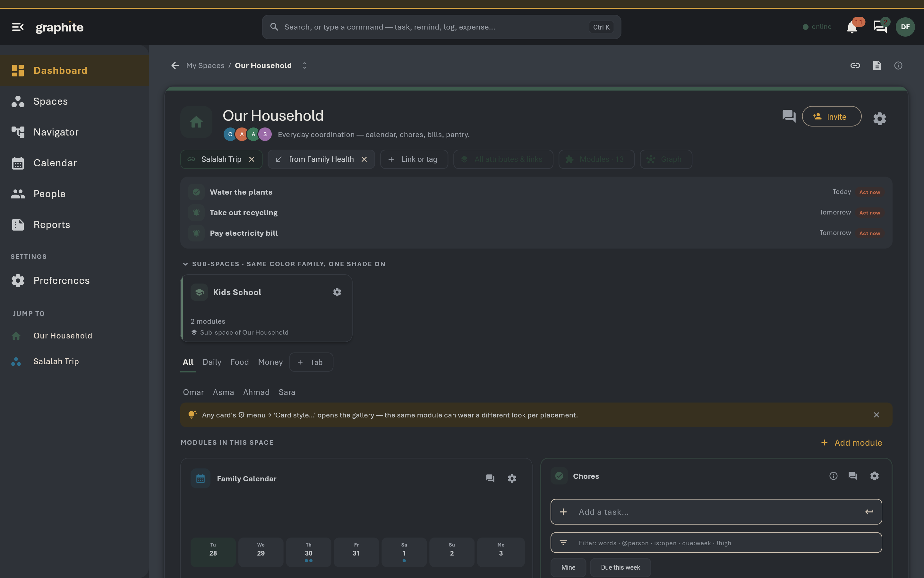Image resolution: width=924 pixels, height=578 pixels.
Task: Show space info icon in header
Action: [x=898, y=66]
